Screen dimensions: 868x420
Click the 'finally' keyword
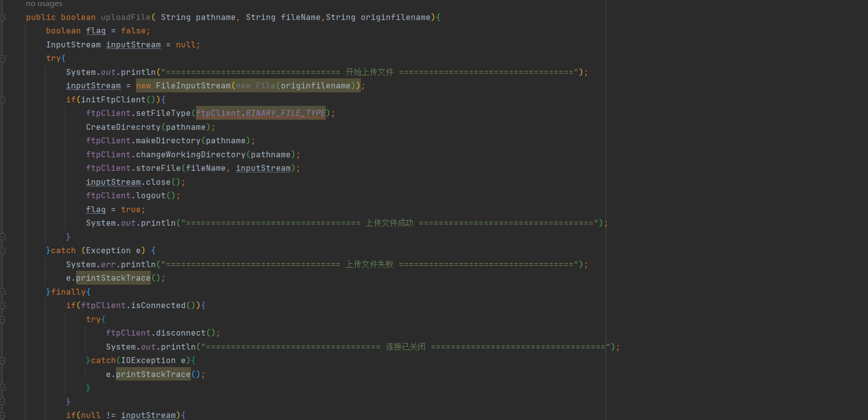(x=68, y=292)
